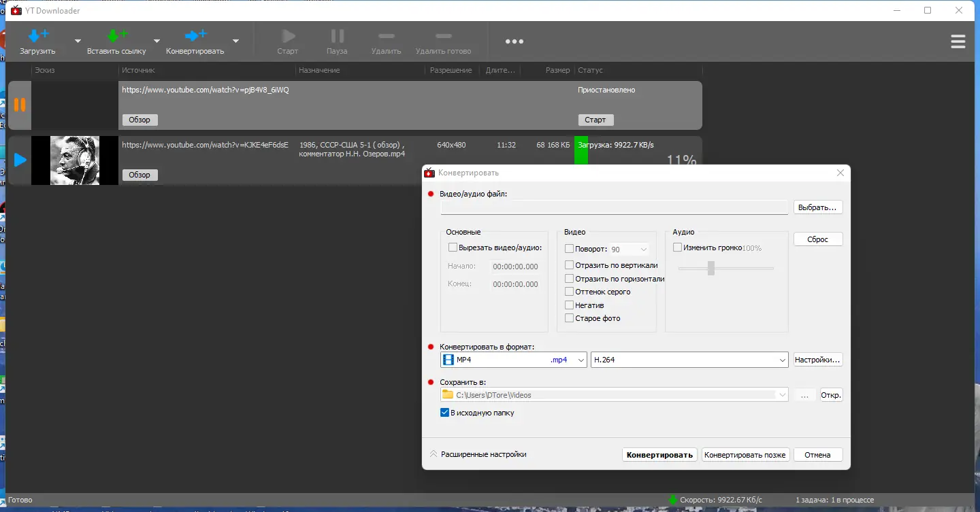Close the Конвертировать dialog

(x=840, y=173)
